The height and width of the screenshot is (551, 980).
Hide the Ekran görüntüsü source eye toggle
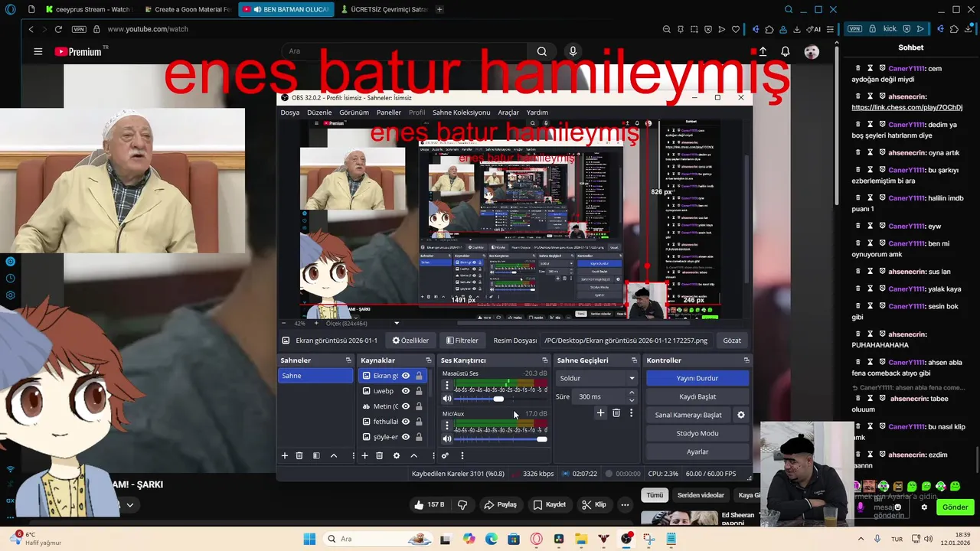406,376
